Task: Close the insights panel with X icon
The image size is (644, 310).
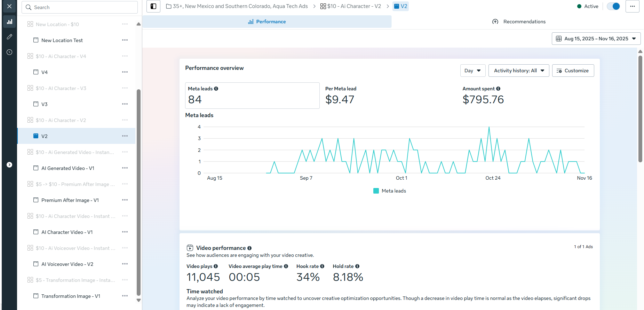Action: click(9, 6)
